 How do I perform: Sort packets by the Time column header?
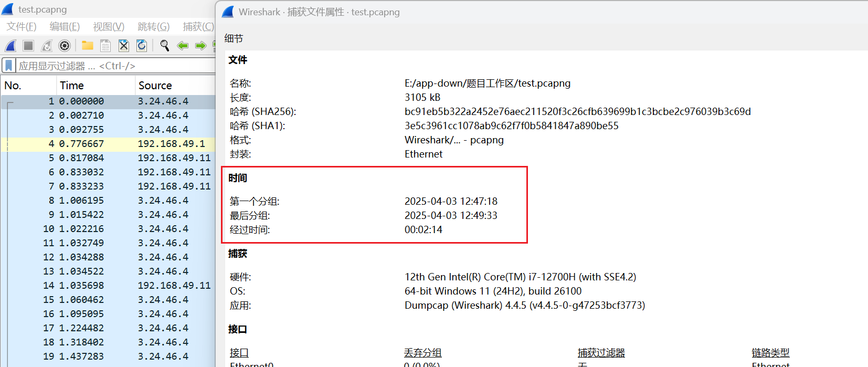click(72, 85)
